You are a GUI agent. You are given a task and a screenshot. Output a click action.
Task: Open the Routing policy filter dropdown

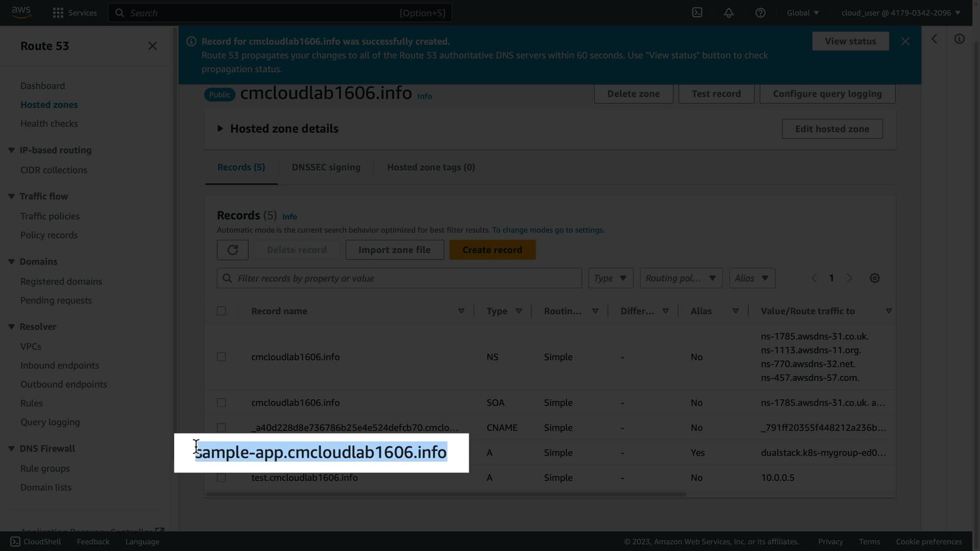click(681, 278)
